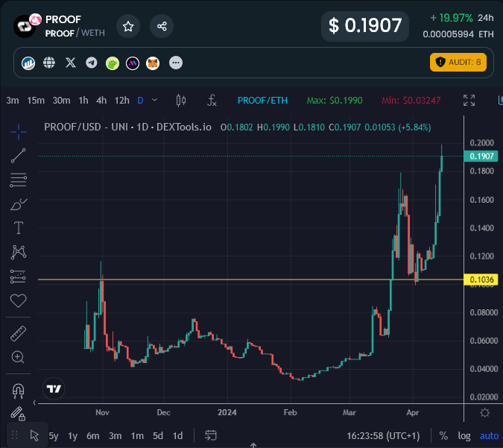Screen dimensions: 503x448
Task: Open chart settings gear icon
Action: click(x=484, y=413)
